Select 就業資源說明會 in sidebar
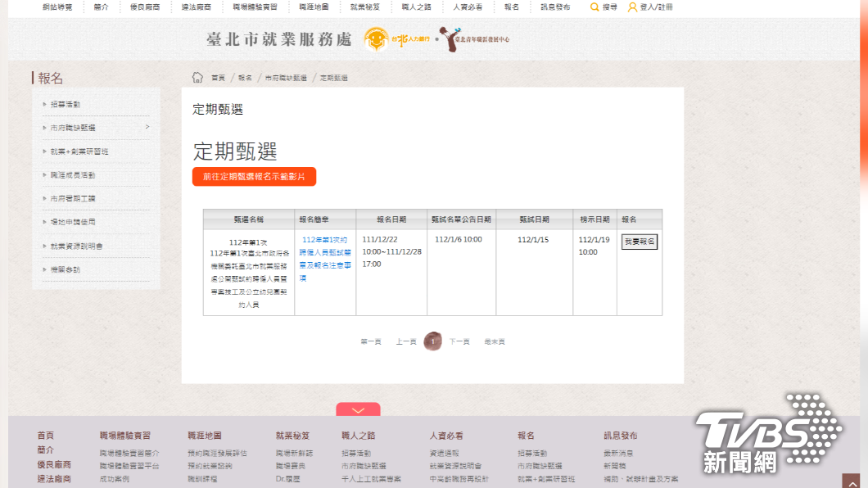 [76, 246]
